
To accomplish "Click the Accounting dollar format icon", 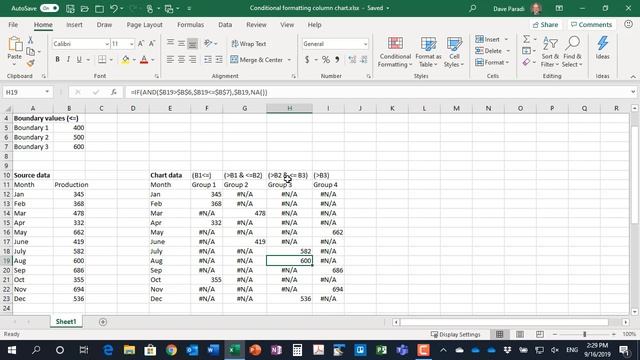I will [x=307, y=60].
